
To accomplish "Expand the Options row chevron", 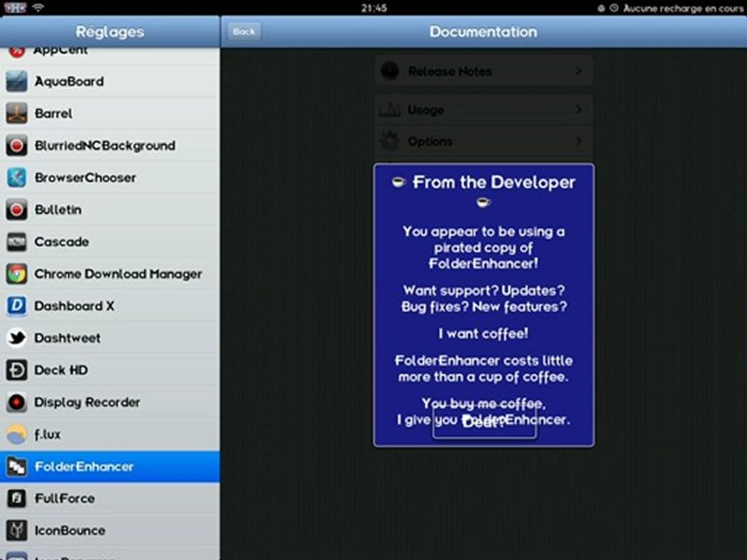I will [578, 141].
